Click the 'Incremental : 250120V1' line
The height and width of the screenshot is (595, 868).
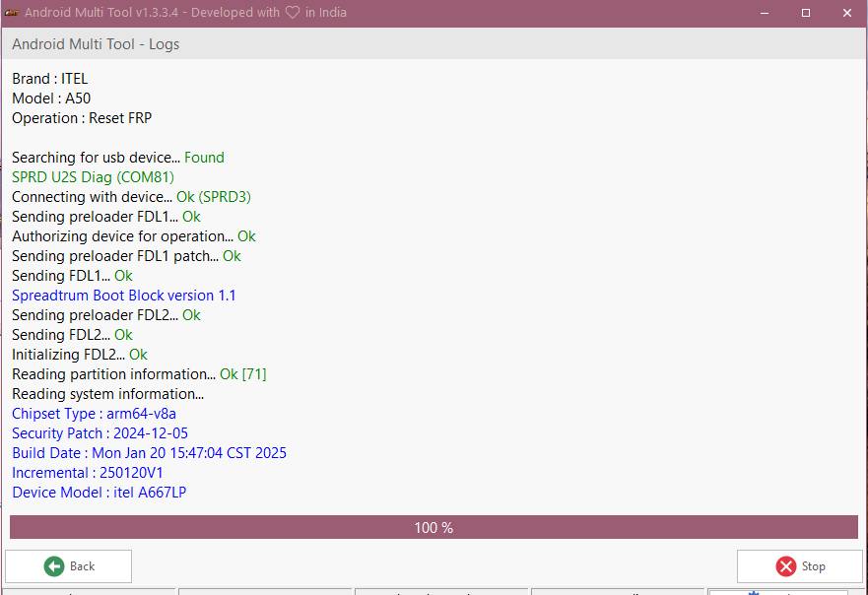[x=88, y=473]
